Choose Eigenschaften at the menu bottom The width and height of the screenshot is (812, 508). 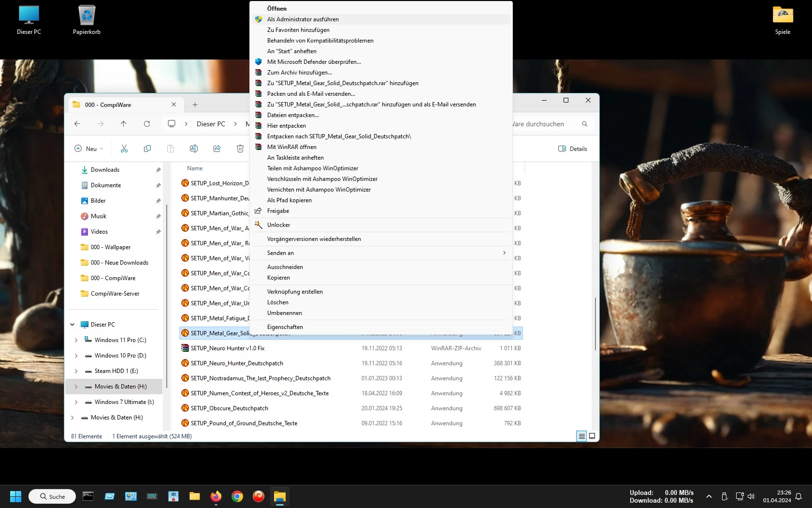[381, 327]
